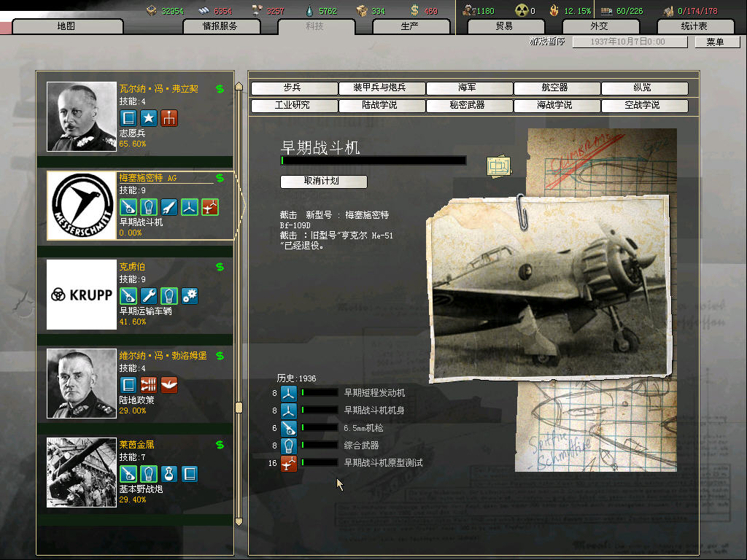The image size is (747, 560).
Task: Click 莱茵金属's book icon
Action: 190,474
